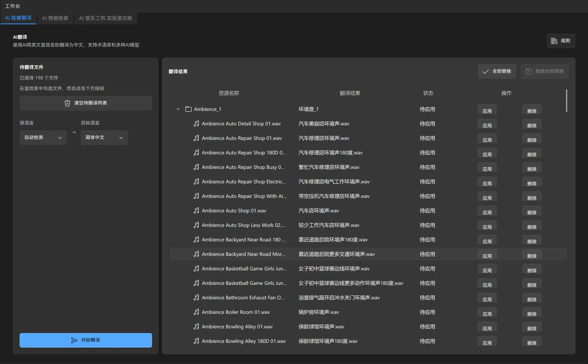Open the source language auto-detect dropdown
Viewport: 588px width, 364px height.
(43, 138)
